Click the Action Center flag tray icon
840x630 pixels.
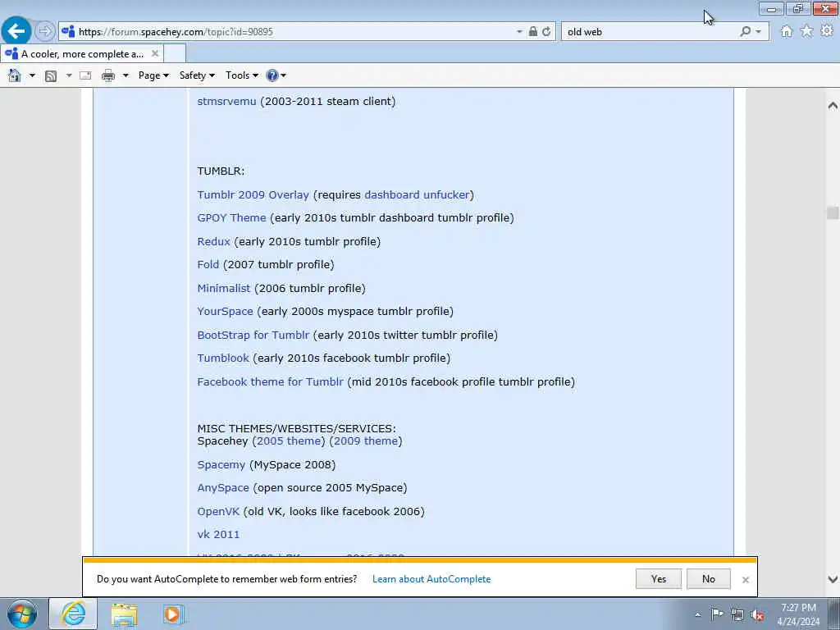717,614
